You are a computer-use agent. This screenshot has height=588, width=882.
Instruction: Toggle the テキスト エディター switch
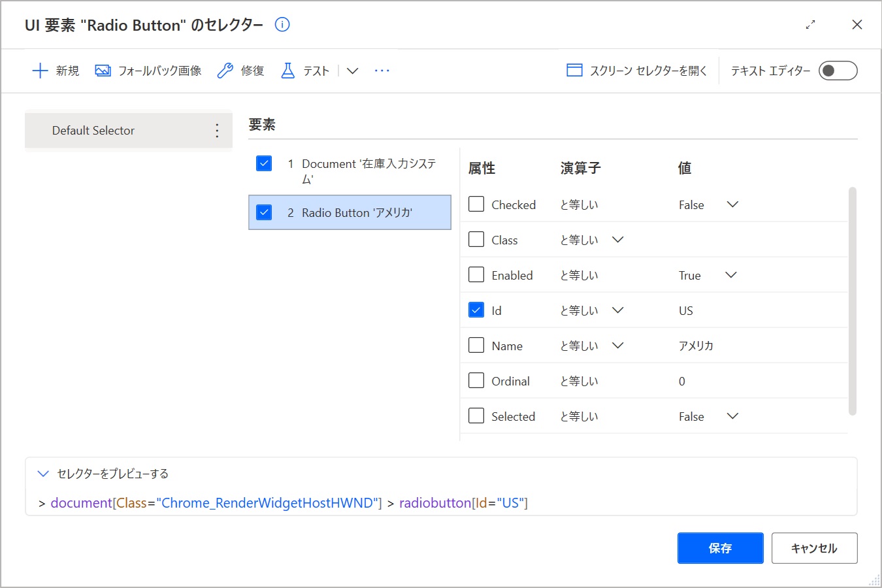(838, 71)
